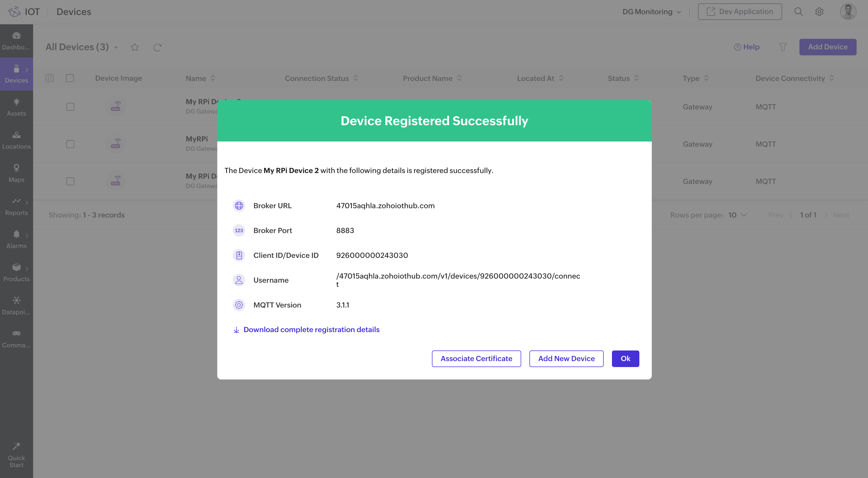Image resolution: width=868 pixels, height=478 pixels.
Task: Check the MyRPi device row checkbox
Action: (70, 144)
